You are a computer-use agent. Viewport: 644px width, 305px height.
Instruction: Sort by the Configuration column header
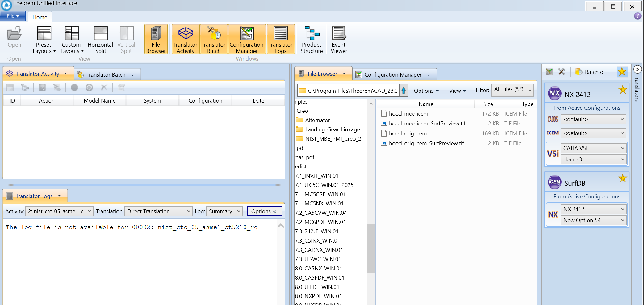pos(205,101)
